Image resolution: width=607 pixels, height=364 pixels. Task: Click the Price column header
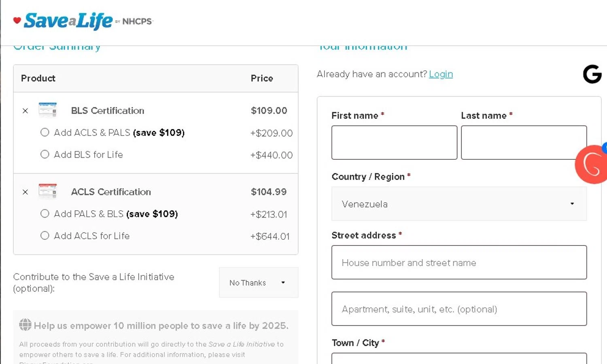tap(262, 78)
